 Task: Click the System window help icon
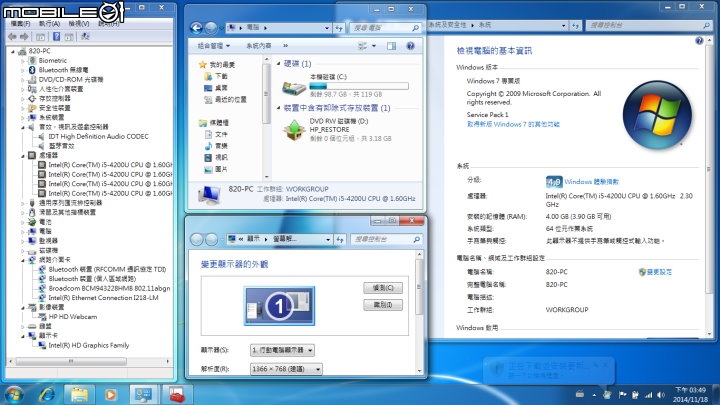699,41
